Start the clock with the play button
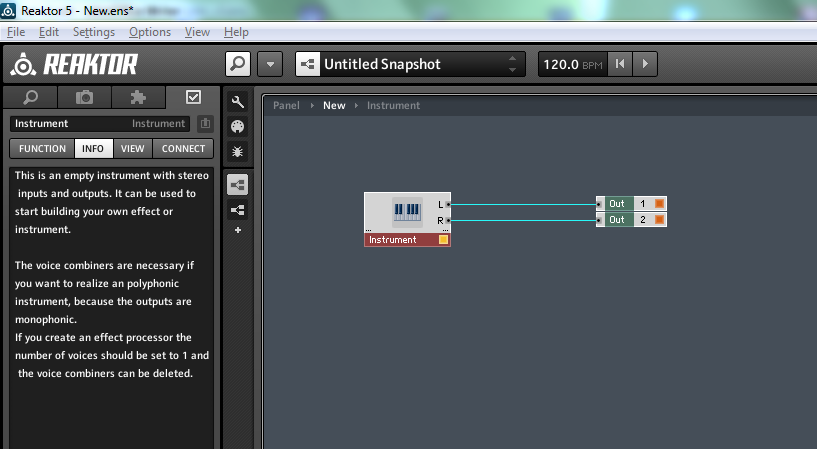This screenshot has width=817, height=449. (x=645, y=64)
